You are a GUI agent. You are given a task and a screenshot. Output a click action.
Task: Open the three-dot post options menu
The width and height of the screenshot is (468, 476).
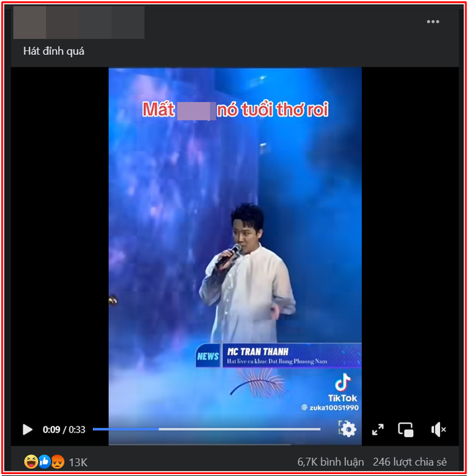pyautogui.click(x=433, y=21)
